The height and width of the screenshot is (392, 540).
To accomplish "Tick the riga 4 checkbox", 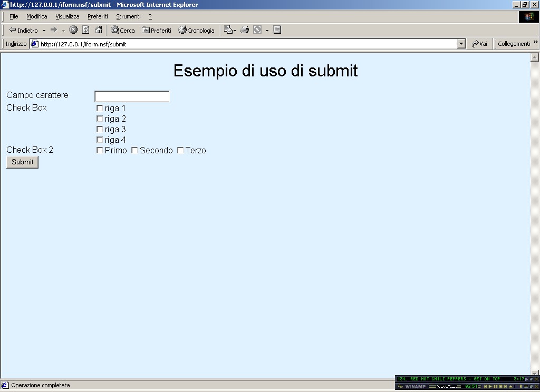I will (x=100, y=140).
